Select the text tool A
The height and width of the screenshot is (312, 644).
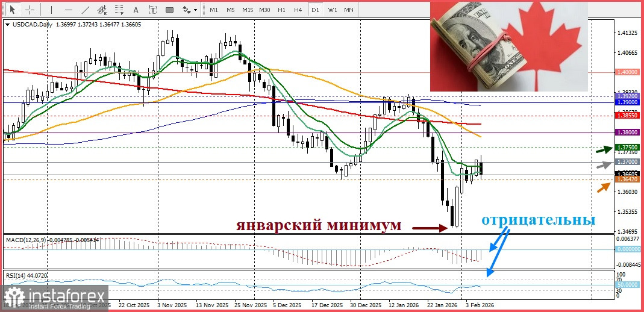click(136, 10)
